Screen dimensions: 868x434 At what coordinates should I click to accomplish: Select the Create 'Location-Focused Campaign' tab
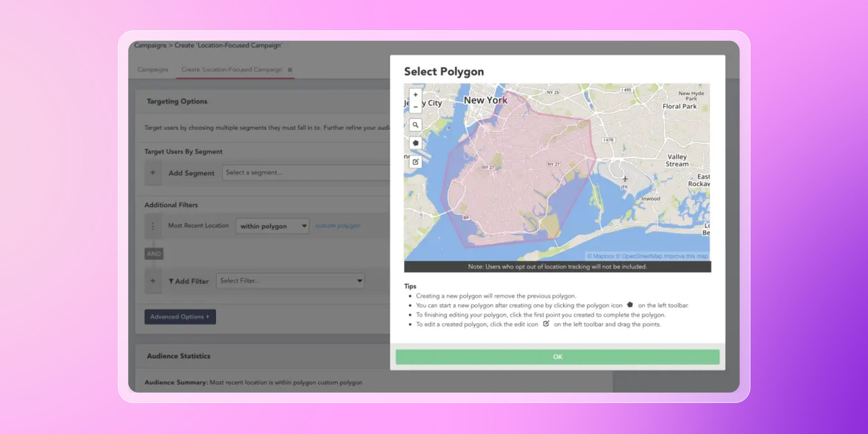tap(232, 70)
